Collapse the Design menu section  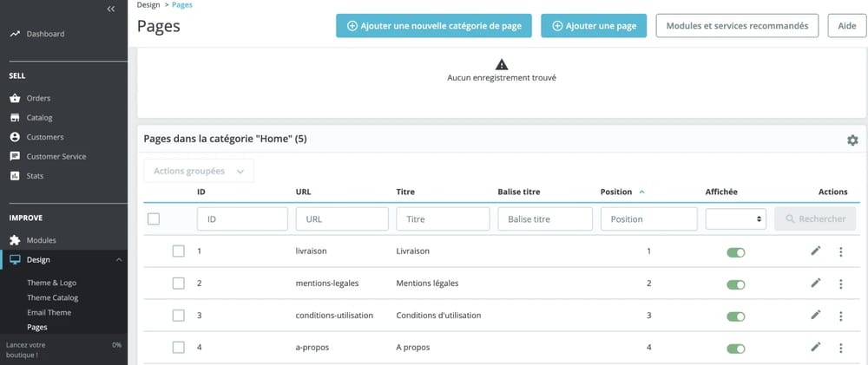pyautogui.click(x=119, y=260)
